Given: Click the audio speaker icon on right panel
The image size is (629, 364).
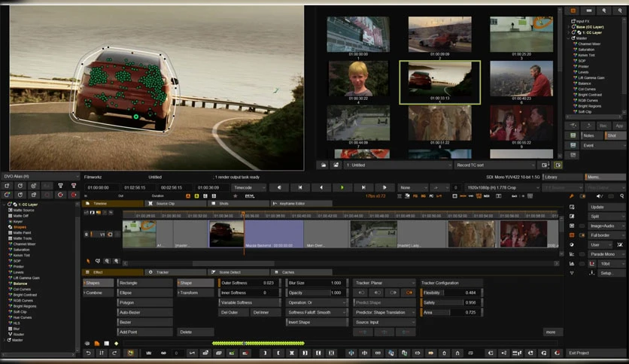Looking at the screenshot, I should tap(600, 196).
